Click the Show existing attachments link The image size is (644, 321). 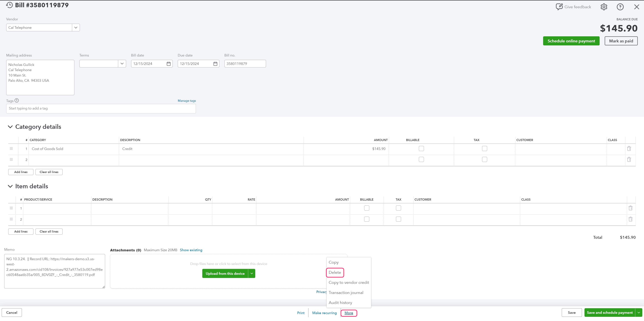191,250
